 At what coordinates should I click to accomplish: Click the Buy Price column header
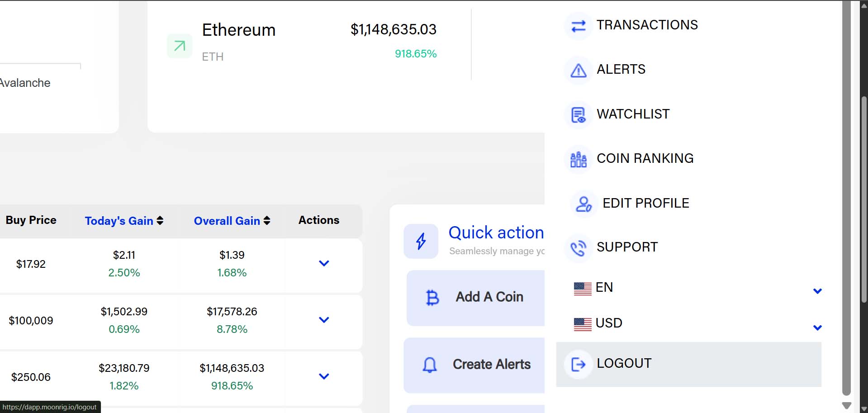click(x=31, y=220)
